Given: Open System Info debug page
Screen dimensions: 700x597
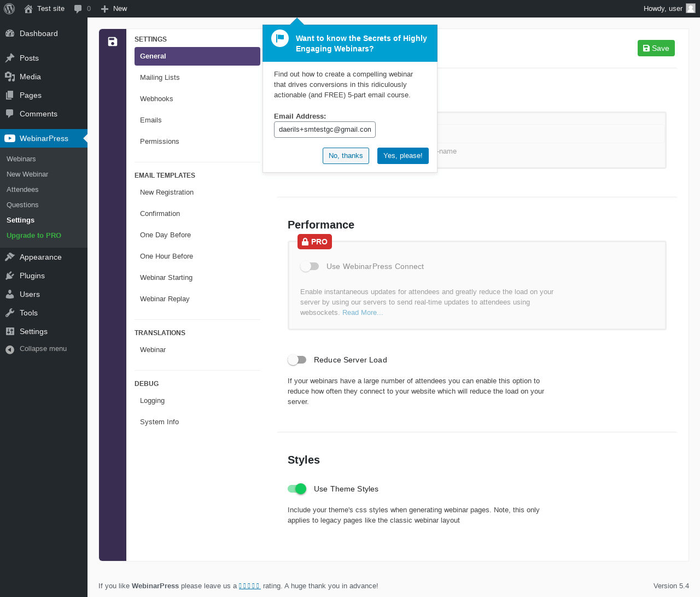Looking at the screenshot, I should tap(197, 422).
